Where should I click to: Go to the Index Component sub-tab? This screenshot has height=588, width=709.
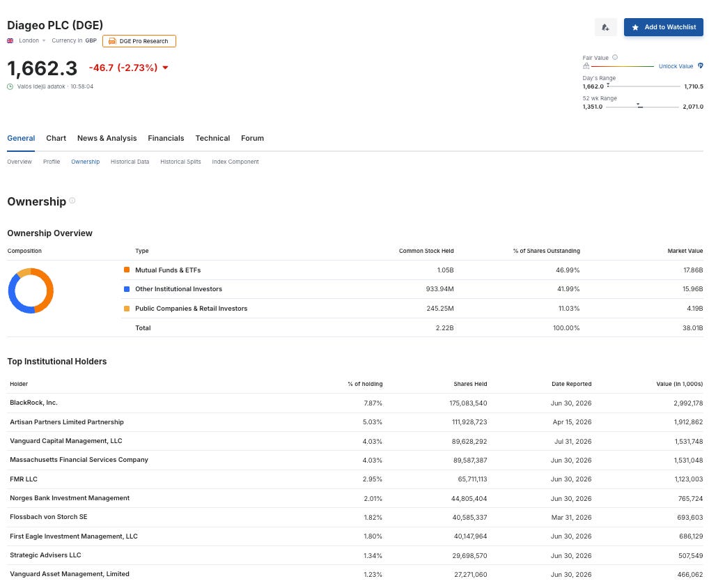pos(235,162)
